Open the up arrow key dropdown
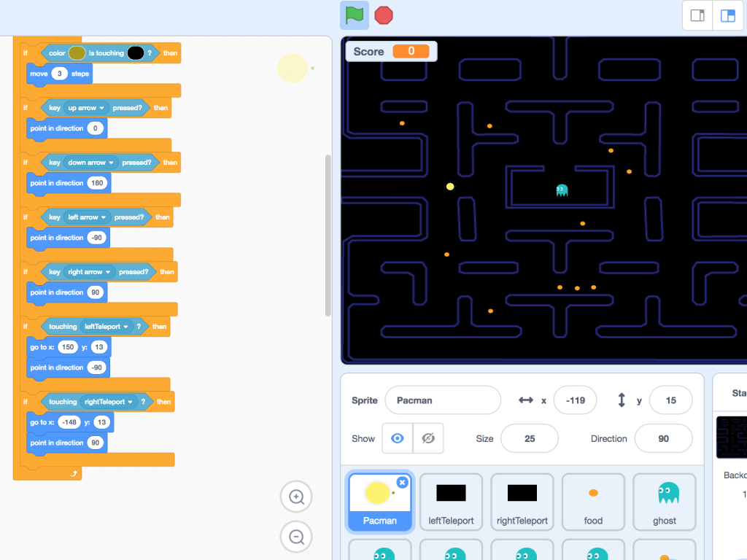The height and width of the screenshot is (560, 747). click(86, 108)
